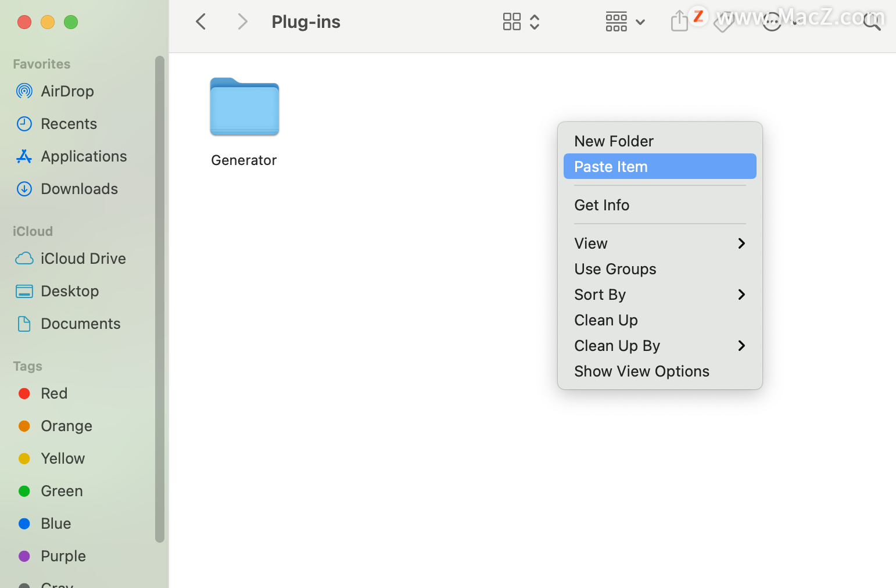896x588 pixels.
Task: Click the AirDrop sidebar icon
Action: [x=24, y=91]
